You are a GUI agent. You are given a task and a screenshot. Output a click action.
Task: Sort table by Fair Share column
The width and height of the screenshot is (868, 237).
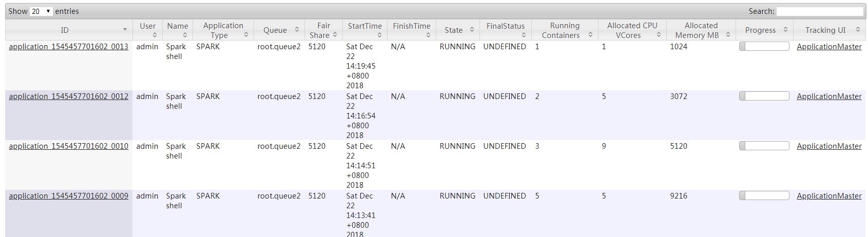[324, 30]
